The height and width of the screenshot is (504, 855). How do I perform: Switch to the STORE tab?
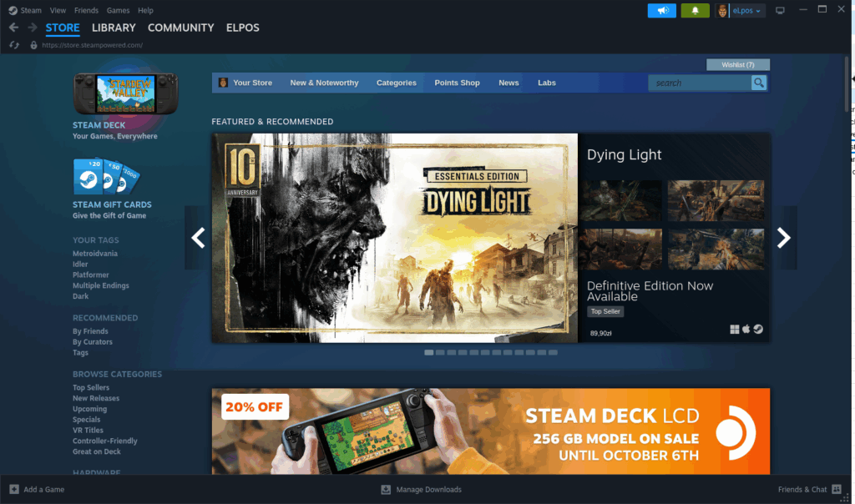(x=63, y=28)
